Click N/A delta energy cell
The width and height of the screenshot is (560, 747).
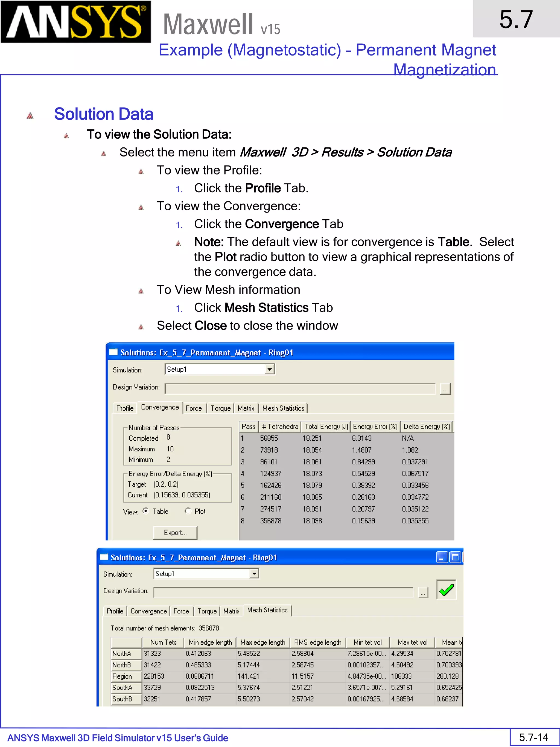[x=408, y=438]
